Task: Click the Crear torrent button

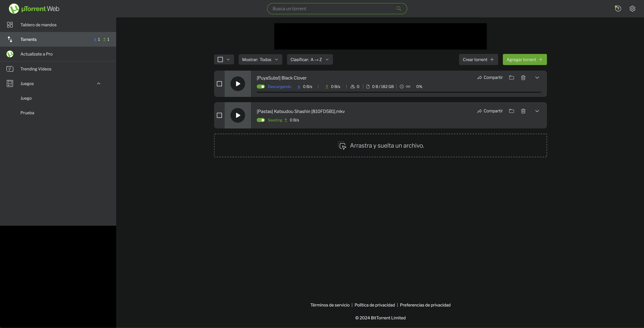Action: 478,60
